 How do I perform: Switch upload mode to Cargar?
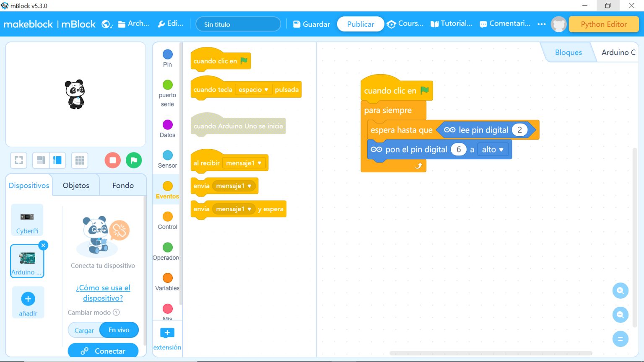click(x=84, y=330)
